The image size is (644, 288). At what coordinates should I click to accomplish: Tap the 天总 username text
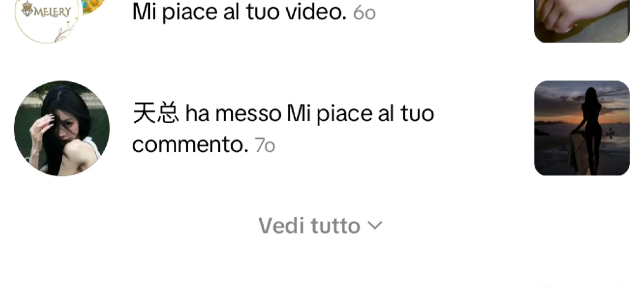(155, 113)
